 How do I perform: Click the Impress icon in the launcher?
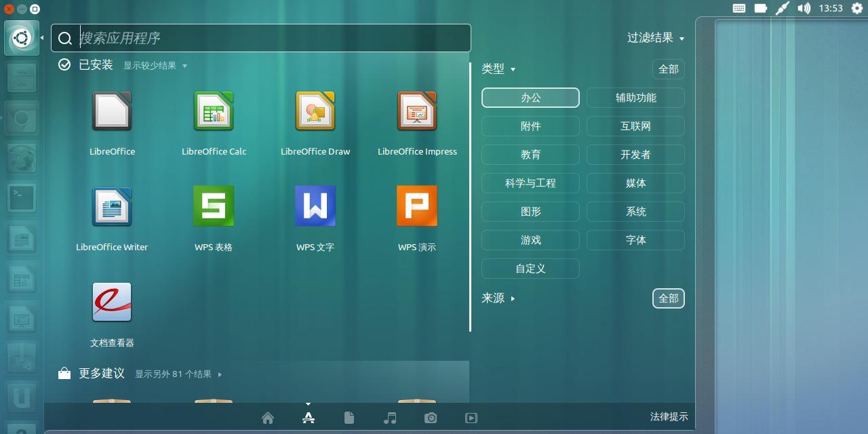[x=22, y=318]
